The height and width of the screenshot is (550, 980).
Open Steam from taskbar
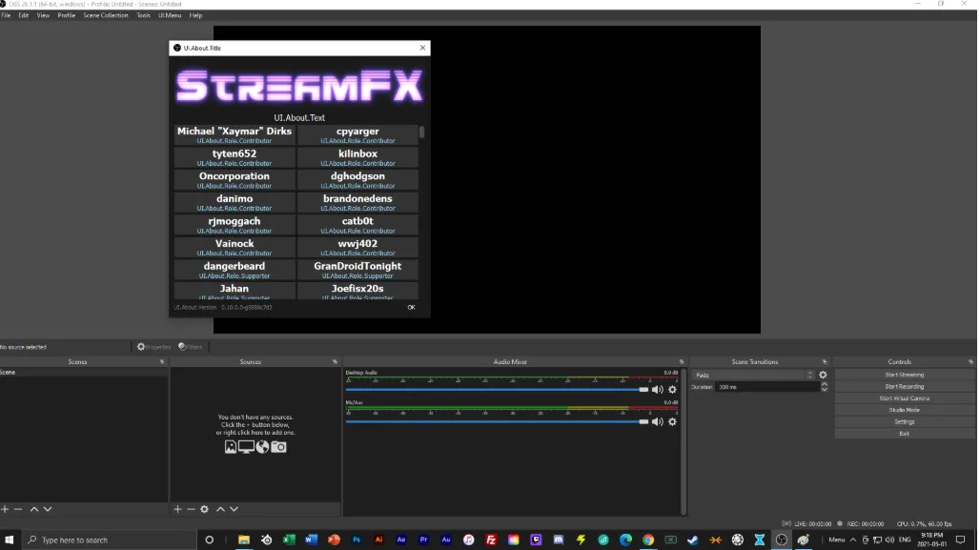[692, 540]
